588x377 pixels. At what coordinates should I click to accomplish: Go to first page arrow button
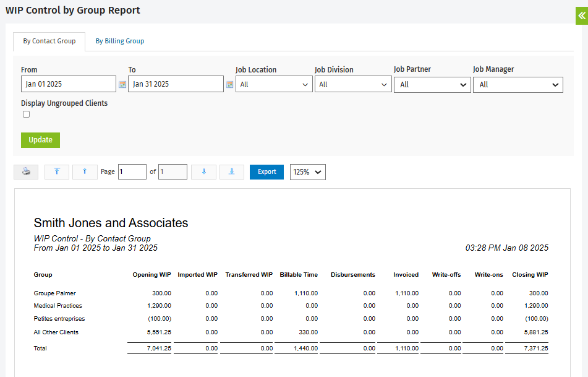click(x=57, y=172)
